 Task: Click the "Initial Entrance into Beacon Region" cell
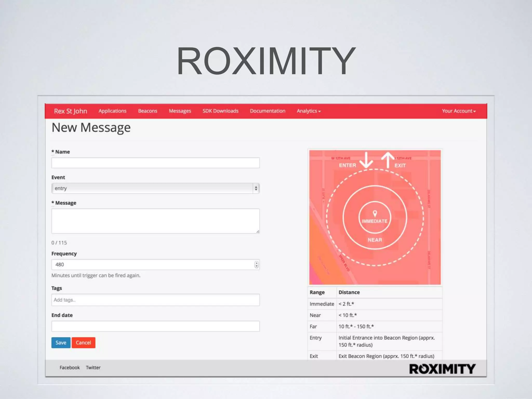(389, 341)
